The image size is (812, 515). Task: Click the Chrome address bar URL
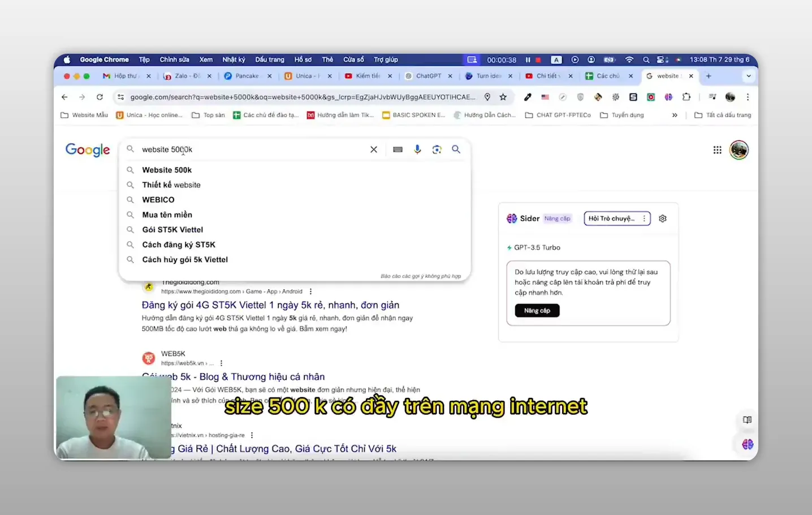[303, 97]
